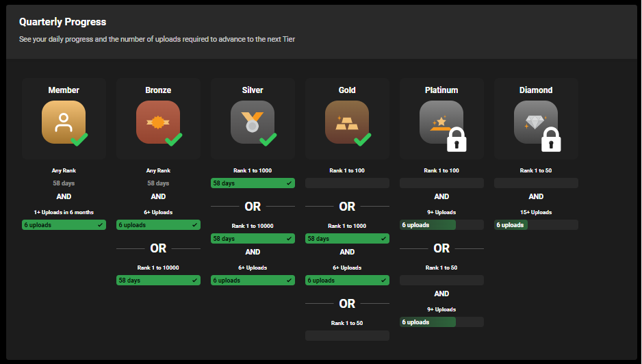Image resolution: width=642 pixels, height=364 pixels.
Task: Click the green checkmark on Gold badge
Action: 362,140
